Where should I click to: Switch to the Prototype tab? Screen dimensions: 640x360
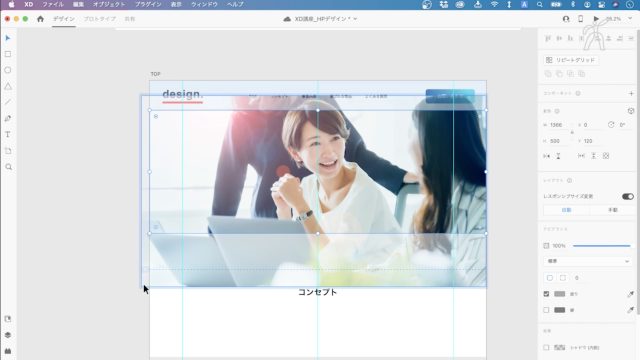coord(100,19)
